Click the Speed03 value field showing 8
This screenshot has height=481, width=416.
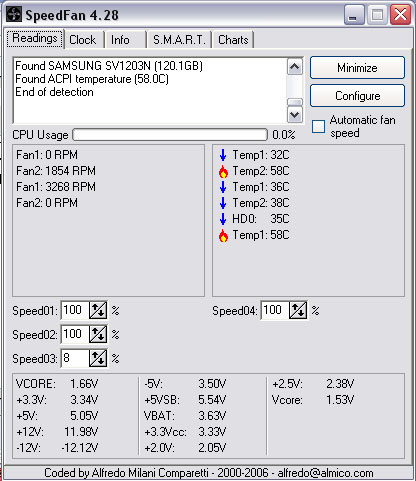[75, 358]
